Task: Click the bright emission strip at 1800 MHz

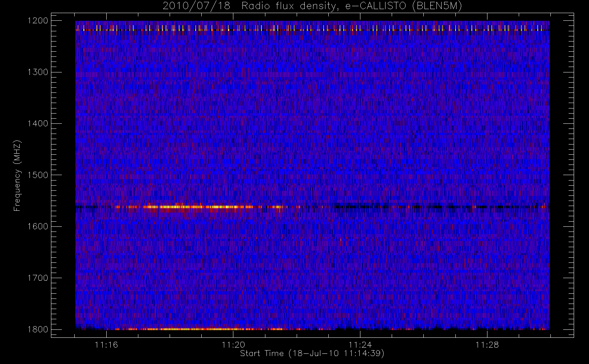Action: pyautogui.click(x=200, y=329)
